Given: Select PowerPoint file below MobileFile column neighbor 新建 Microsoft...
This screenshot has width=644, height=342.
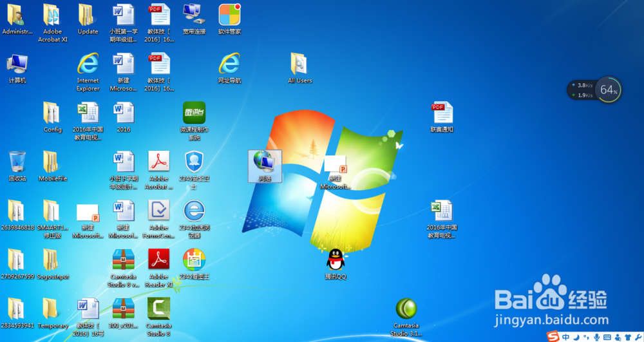Looking at the screenshot, I should (x=88, y=222).
